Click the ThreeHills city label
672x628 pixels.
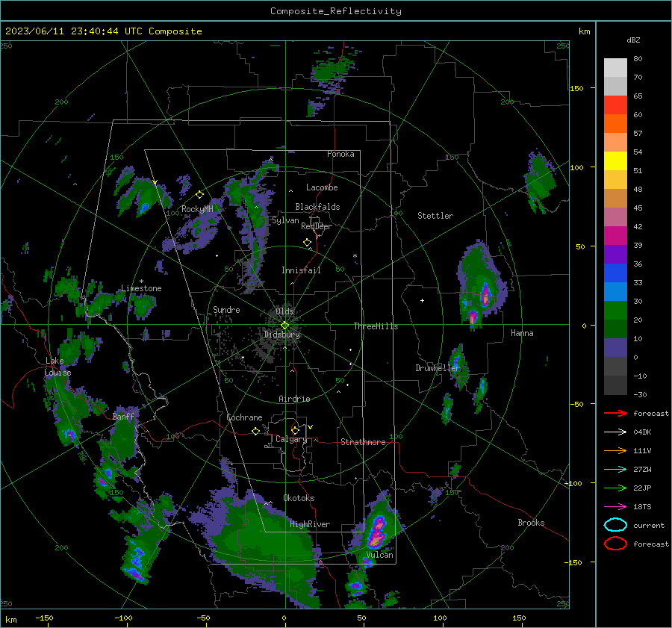coord(376,326)
